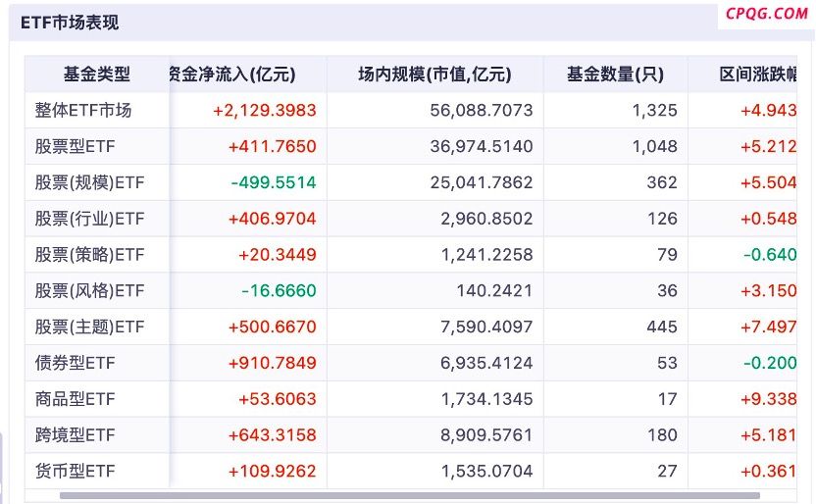Image resolution: width=816 pixels, height=504 pixels.
Task: Open the 跨境型ETF row
Action: 76,435
